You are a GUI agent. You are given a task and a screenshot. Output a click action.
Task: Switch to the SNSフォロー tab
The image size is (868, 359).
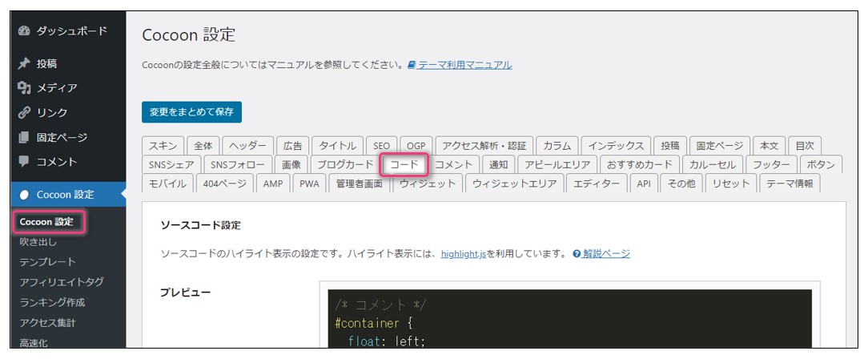238,164
